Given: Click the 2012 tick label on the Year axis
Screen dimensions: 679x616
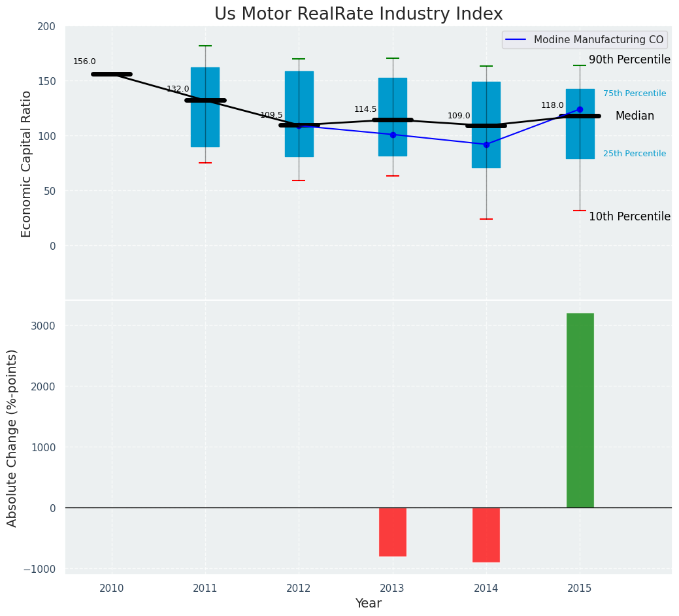Looking at the screenshot, I should [299, 589].
